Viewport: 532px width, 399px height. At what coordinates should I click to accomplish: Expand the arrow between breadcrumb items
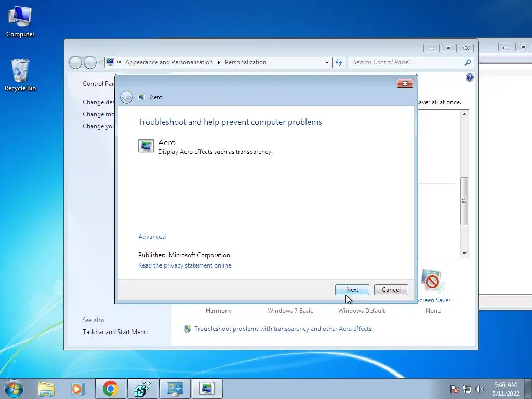219,62
